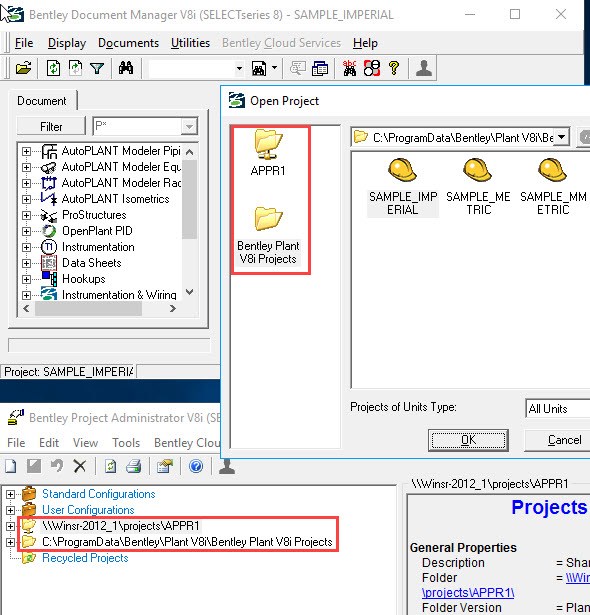Click the Filter button
Image resolution: width=590 pixels, height=615 pixels.
(x=51, y=126)
